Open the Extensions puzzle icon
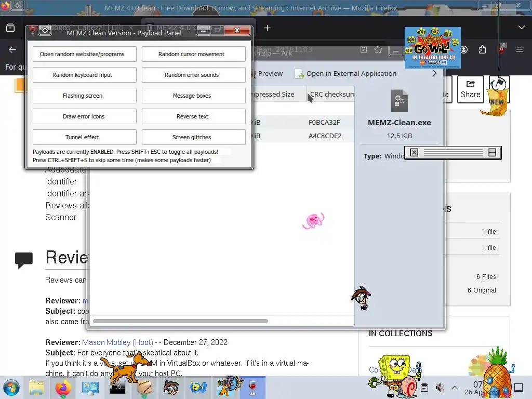Screen dimensions: 532x399 click(x=482, y=49)
